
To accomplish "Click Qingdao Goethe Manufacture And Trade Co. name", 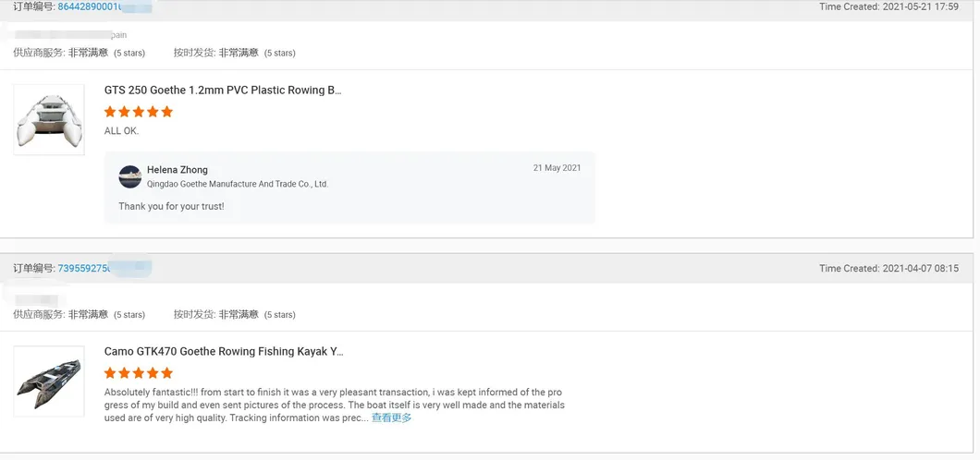I will click(x=238, y=184).
